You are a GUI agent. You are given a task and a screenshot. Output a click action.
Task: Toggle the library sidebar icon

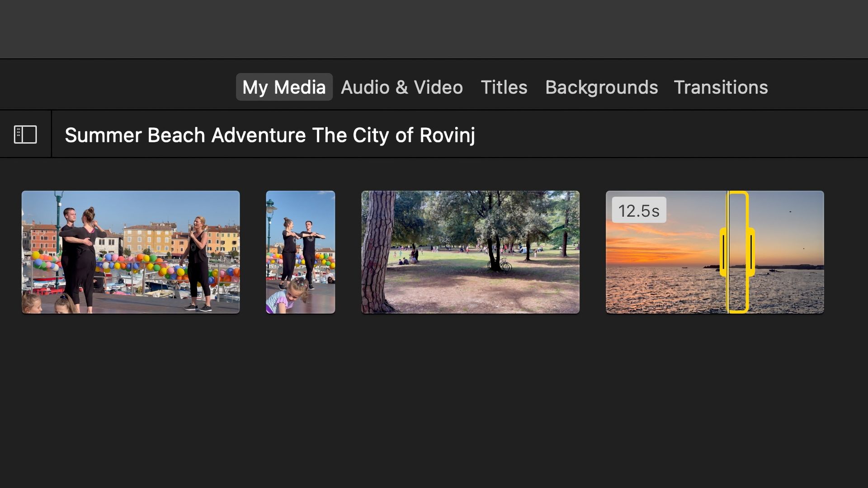[x=25, y=135]
